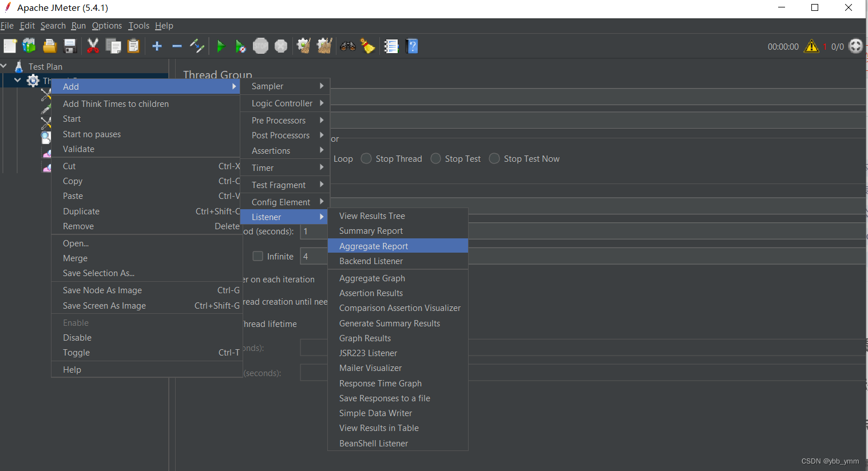Click the Toggle pipette icon
Image resolution: width=868 pixels, height=471 pixels.
tap(197, 46)
